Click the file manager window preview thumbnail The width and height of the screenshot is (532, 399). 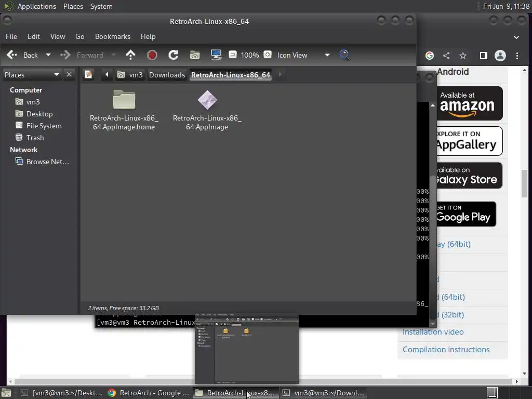pos(247,349)
